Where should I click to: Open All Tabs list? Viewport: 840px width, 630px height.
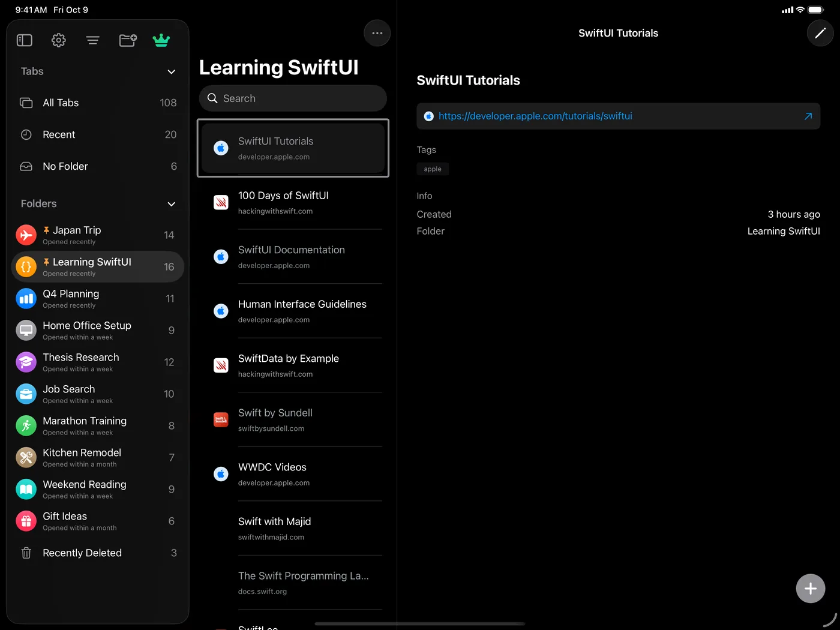[x=98, y=103]
